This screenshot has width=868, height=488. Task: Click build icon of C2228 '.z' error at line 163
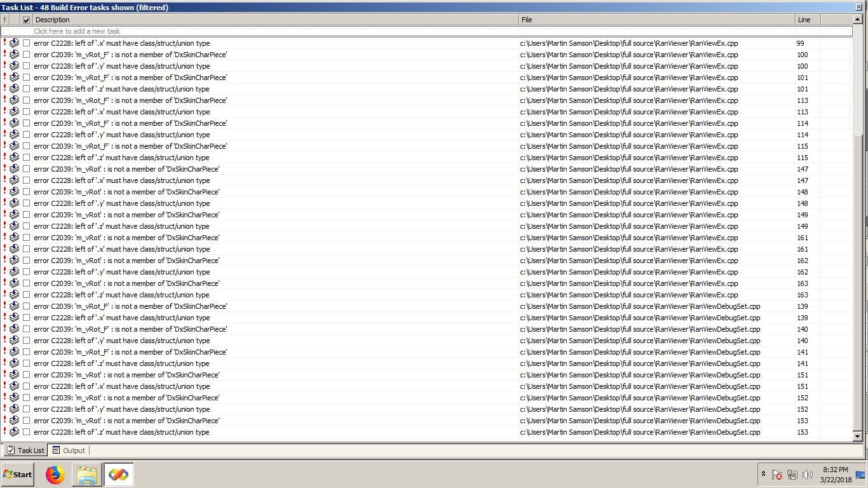(x=14, y=295)
